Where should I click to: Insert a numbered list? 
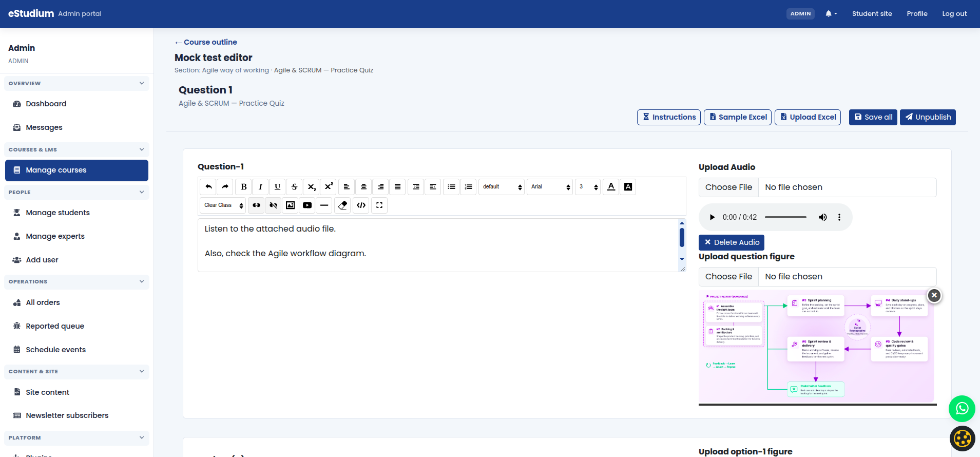tap(468, 187)
